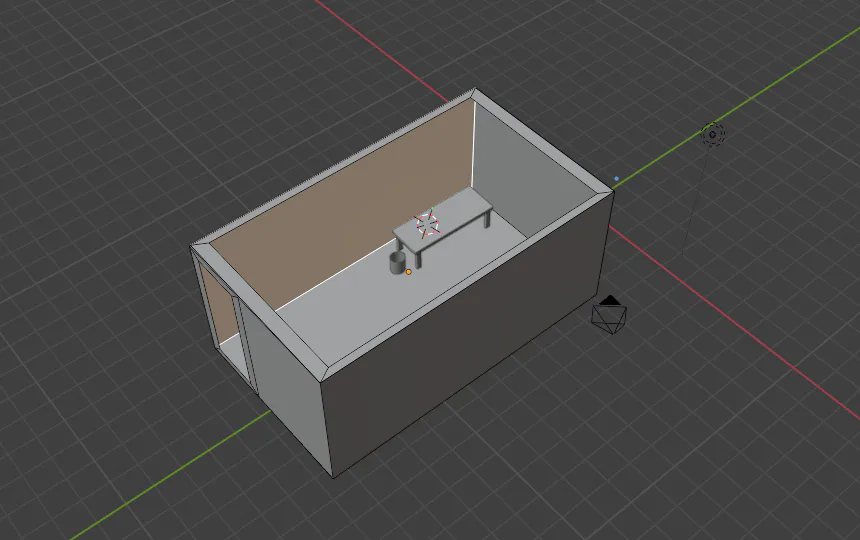The image size is (860, 540).
Task: Select the table model inside the room
Action: (443, 226)
